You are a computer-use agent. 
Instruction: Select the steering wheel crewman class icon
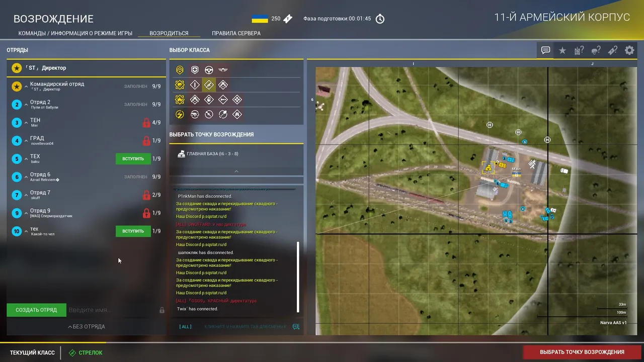click(209, 70)
